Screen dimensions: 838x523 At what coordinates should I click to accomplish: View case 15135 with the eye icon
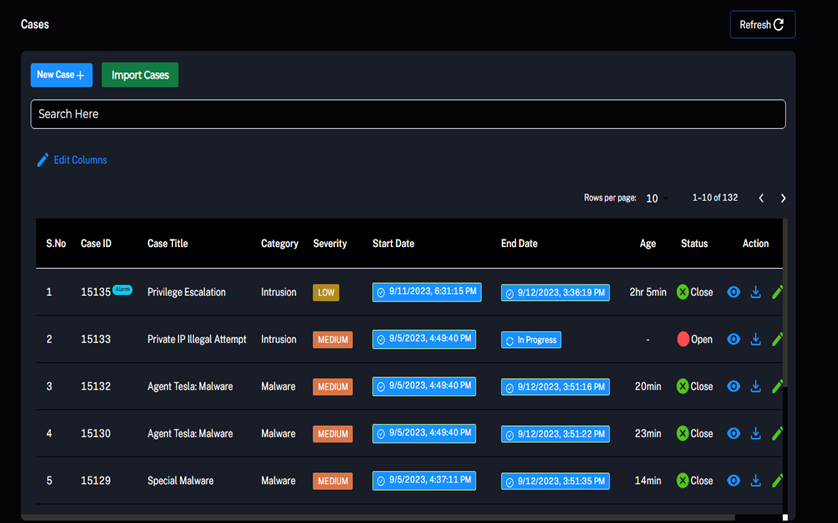(x=733, y=292)
